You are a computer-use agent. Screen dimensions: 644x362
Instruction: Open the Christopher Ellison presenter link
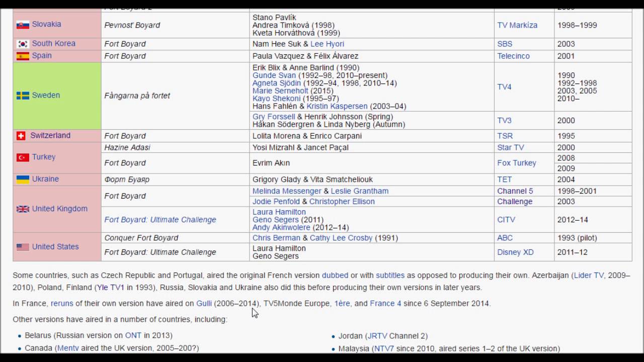coord(342,202)
